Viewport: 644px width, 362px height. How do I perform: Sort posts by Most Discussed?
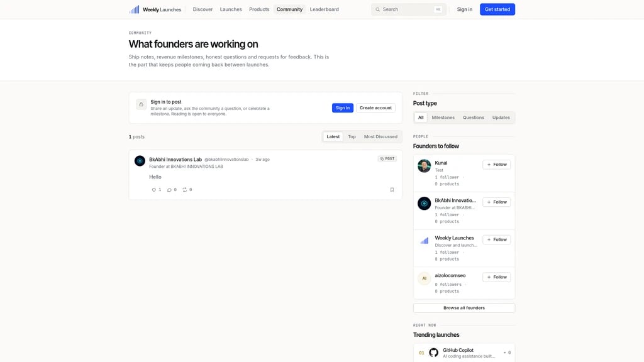[x=380, y=136]
